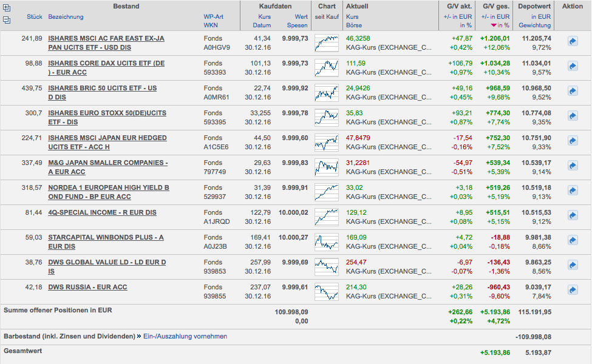Open 'Ein-/Auszahlung vornehmen' link
Screen dimensions: 592x364
[185, 336]
